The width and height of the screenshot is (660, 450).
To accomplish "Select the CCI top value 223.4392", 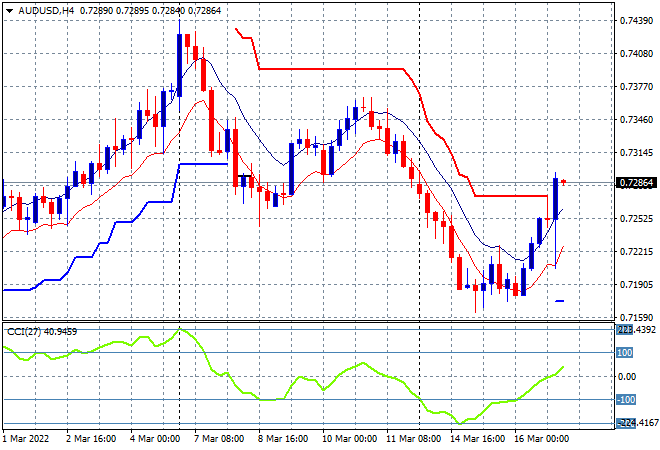I will click(x=636, y=329).
